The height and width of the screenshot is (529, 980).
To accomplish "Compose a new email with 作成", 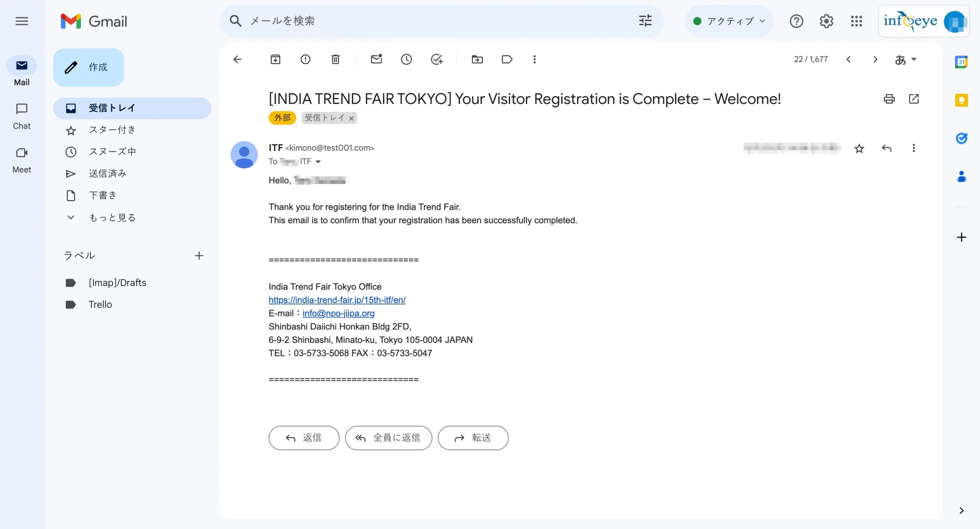I will 88,67.
